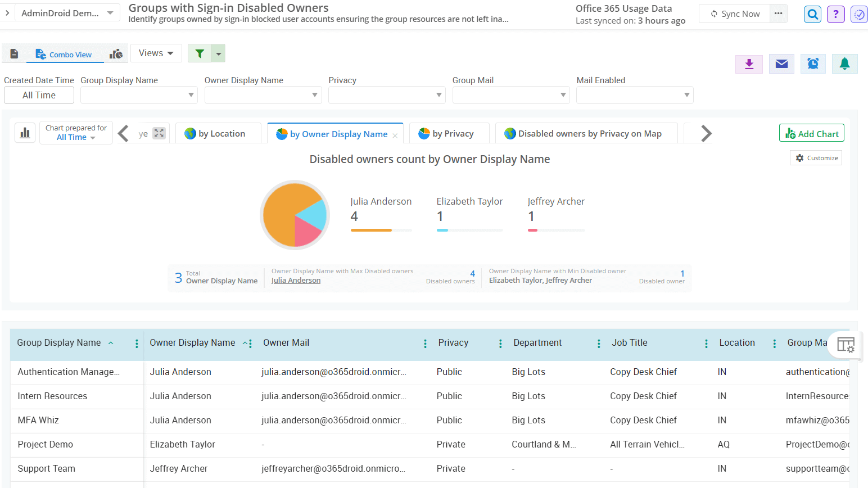Click the email report envelope icon

pos(781,64)
